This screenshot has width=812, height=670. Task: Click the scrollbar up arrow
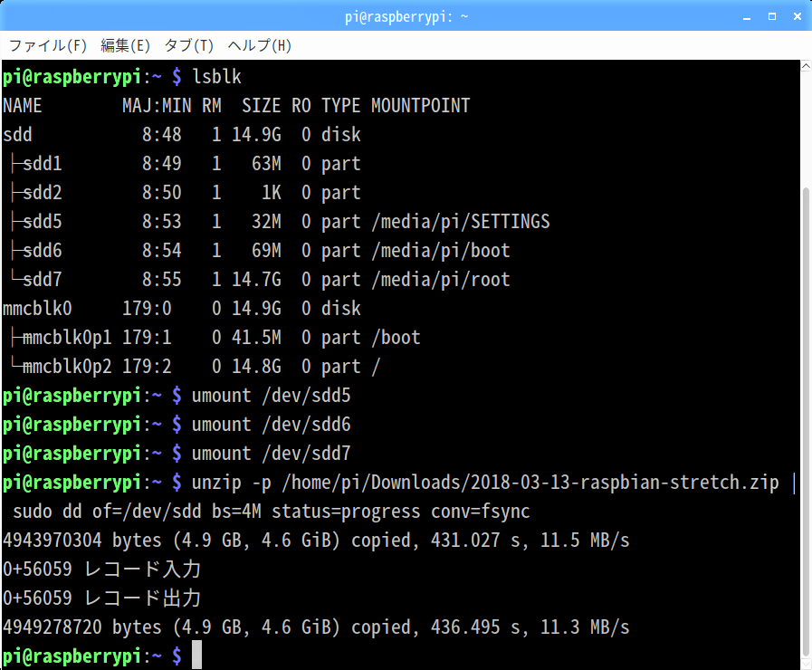(x=807, y=66)
